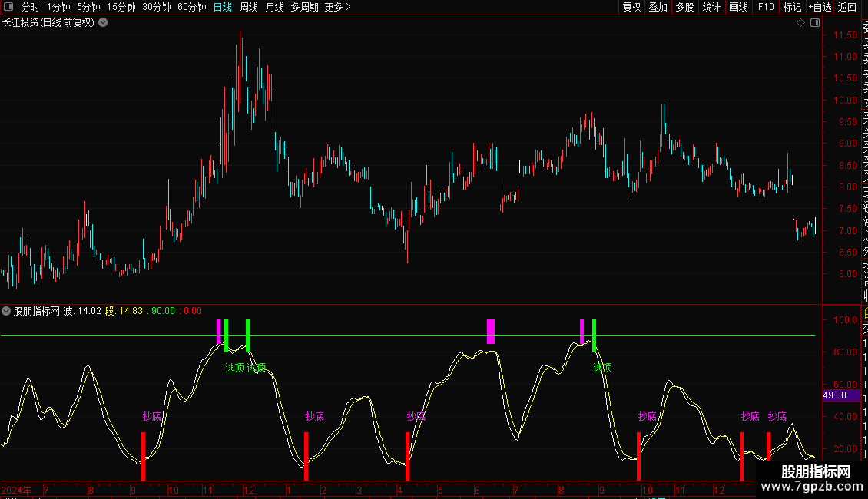Click the 6.00 price axis label
The image size is (868, 499).
click(x=847, y=274)
